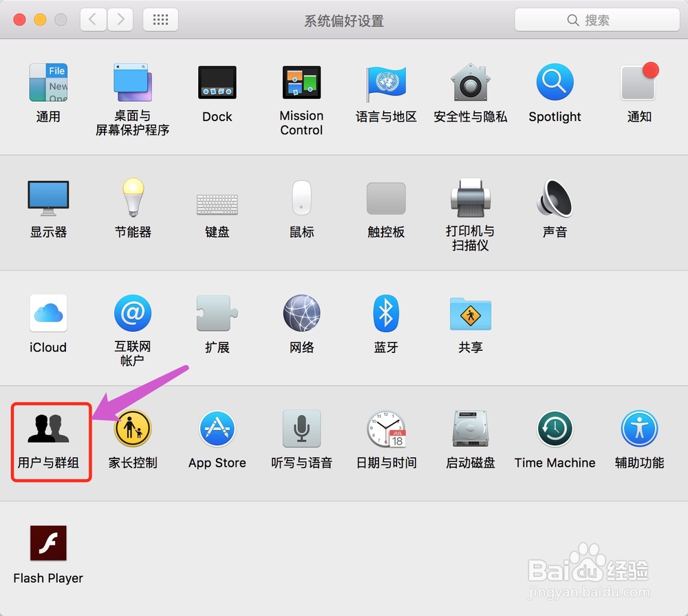Image resolution: width=688 pixels, height=616 pixels.
Task: Open the Dock preferences
Action: pos(217,83)
